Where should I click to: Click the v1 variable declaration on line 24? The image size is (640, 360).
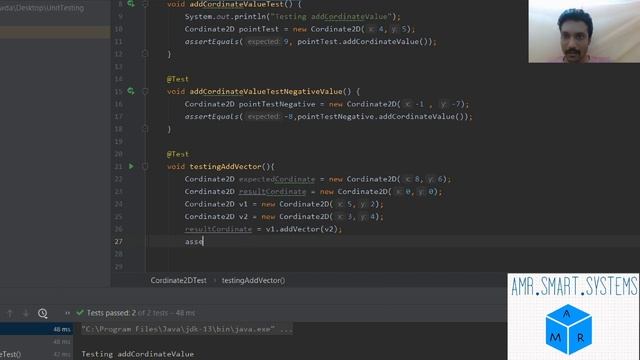click(243, 204)
